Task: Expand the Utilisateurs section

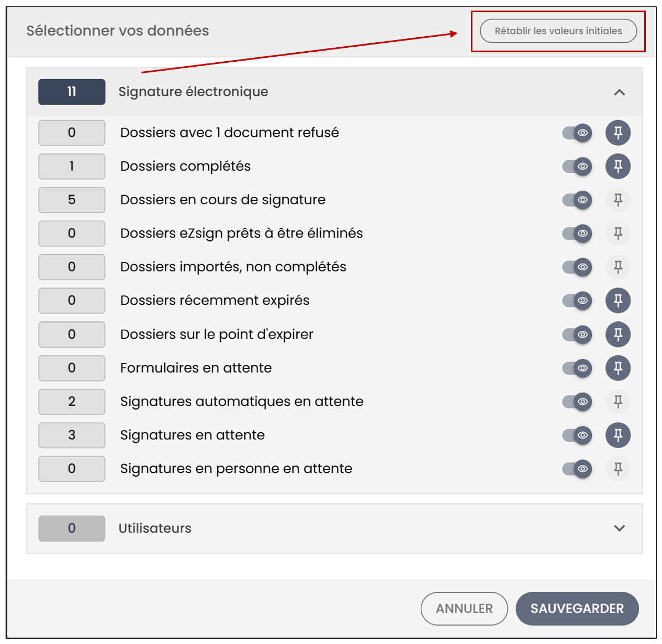Action: pos(619,528)
